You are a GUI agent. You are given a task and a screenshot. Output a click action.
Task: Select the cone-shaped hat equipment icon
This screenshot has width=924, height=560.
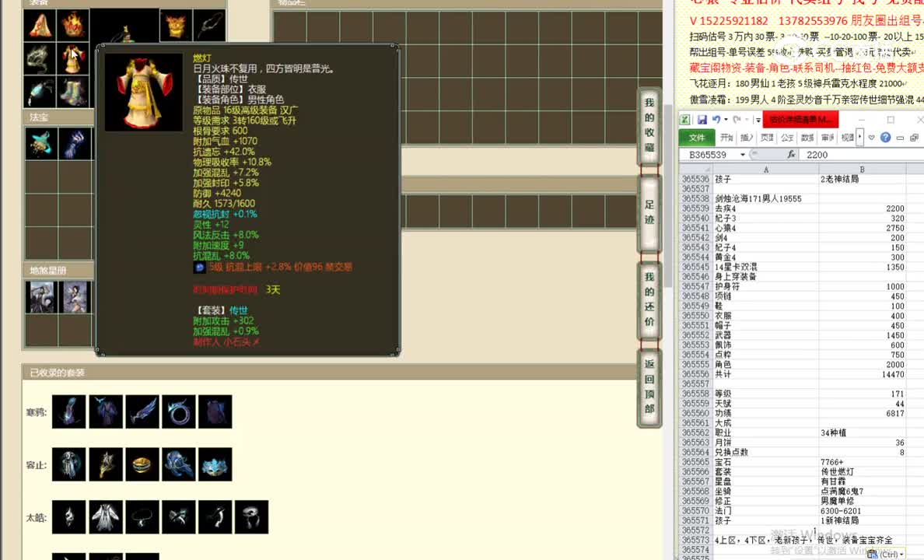point(40,25)
